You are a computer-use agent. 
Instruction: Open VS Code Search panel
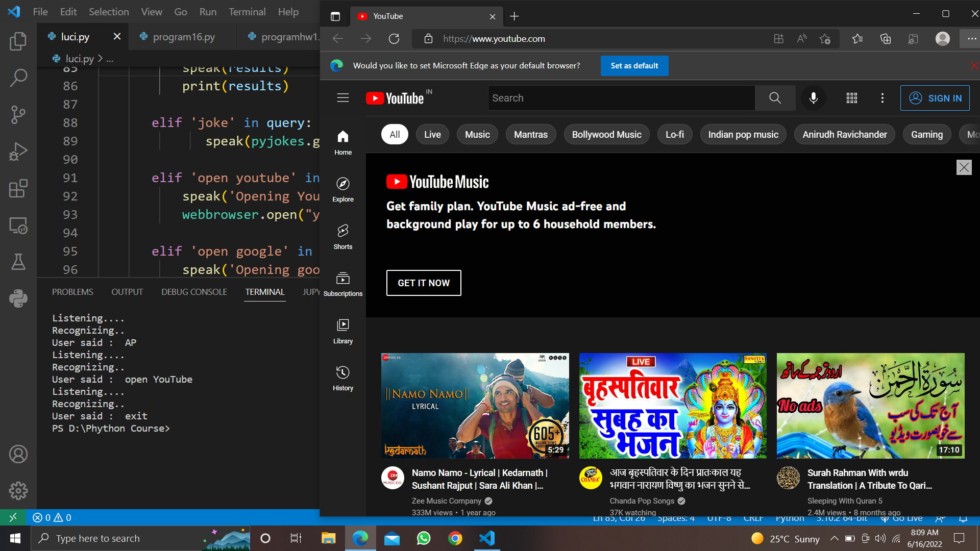18,78
